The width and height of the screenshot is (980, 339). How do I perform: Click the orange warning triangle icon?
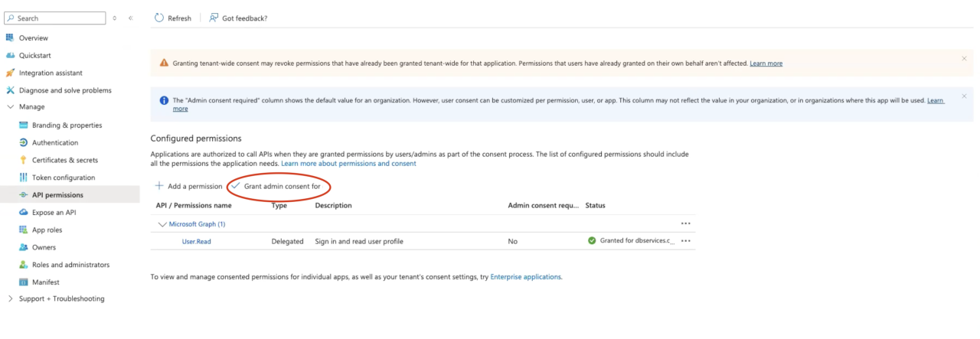(165, 63)
